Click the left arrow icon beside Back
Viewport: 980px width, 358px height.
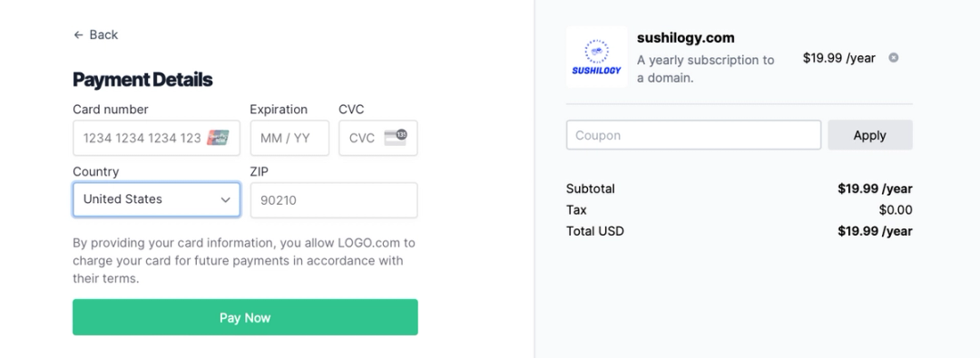click(78, 35)
